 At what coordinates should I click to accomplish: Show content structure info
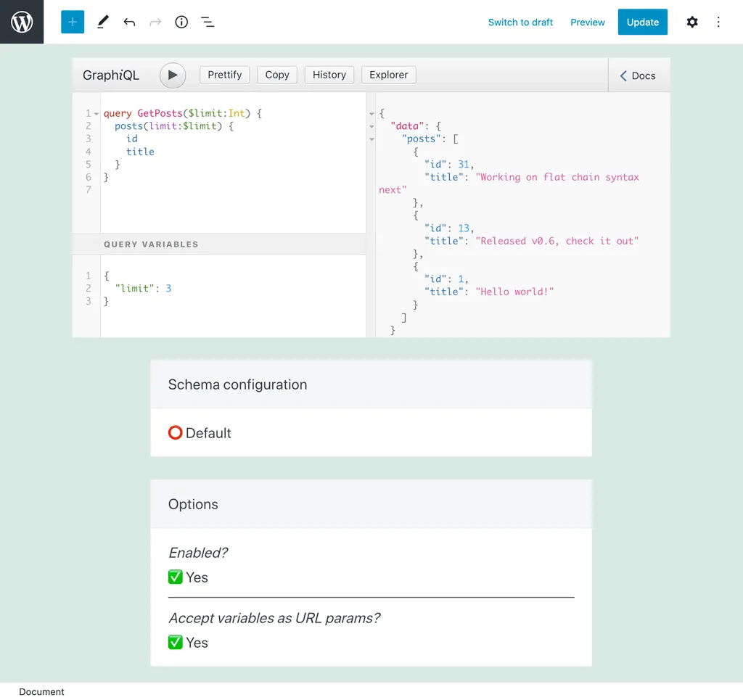tap(181, 22)
